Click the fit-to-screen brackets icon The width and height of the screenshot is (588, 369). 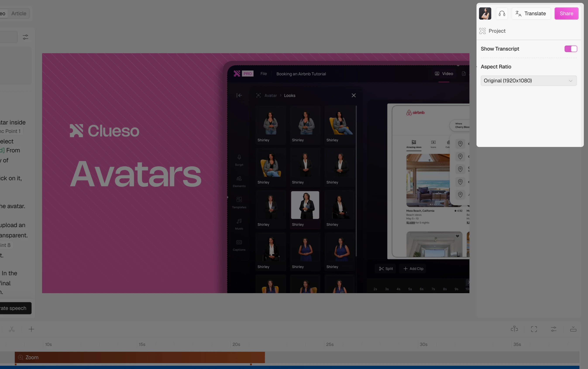(534, 329)
